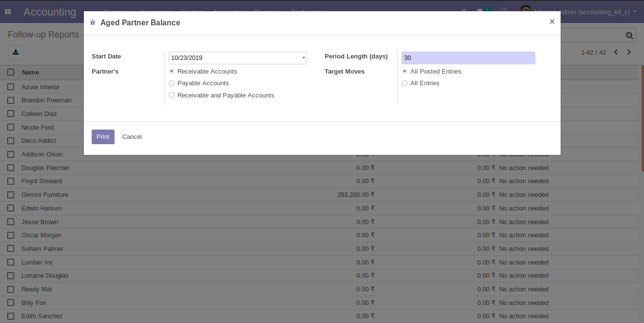Click the bug icon in dialog title
Screen dimensions: 644x323
tap(93, 22)
